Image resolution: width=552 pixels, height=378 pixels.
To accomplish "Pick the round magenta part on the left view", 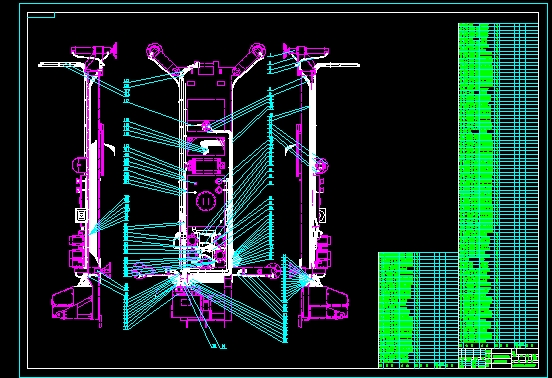I will click(80, 165).
